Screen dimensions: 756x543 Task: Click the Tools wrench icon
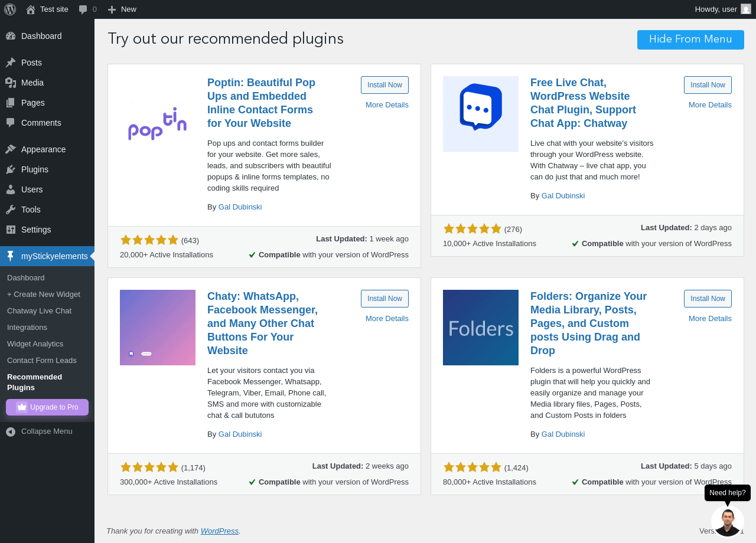click(x=11, y=210)
